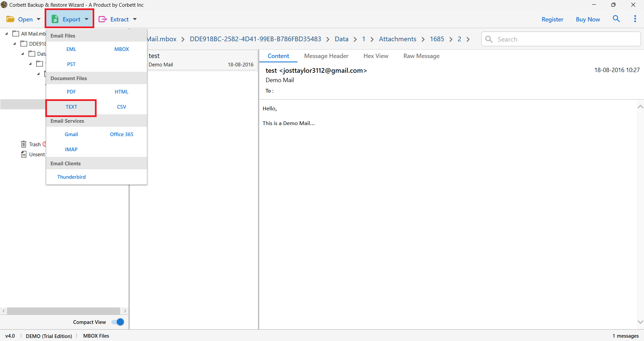Click the DEMO (Trial Edition) status text
644x341 pixels.
(49, 336)
